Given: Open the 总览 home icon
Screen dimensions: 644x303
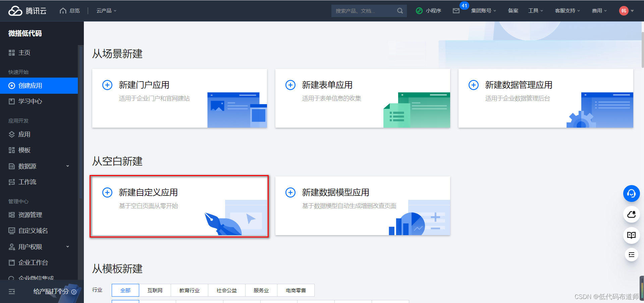Looking at the screenshot, I should (63, 11).
